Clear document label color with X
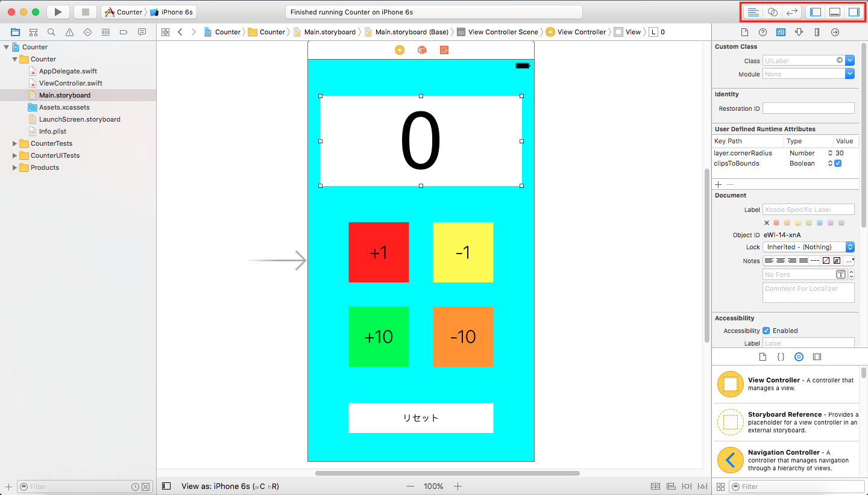 767,223
